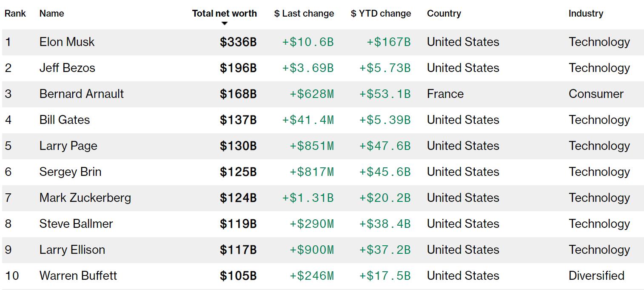Select Sergey Brin's name
This screenshot has width=644, height=290.
tap(70, 172)
